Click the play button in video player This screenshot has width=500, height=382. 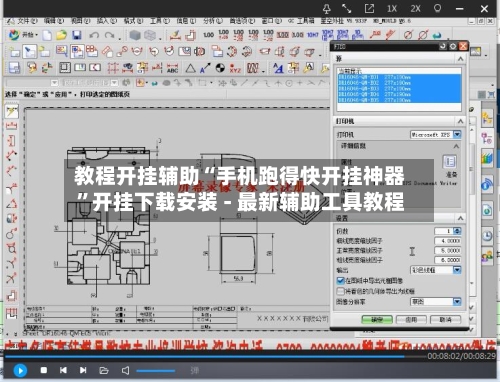pyautogui.click(x=20, y=370)
